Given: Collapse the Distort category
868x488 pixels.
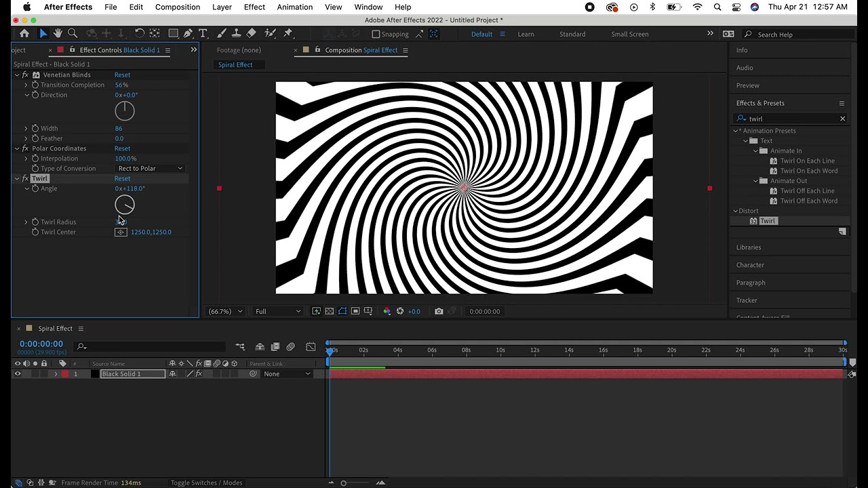Looking at the screenshot, I should [735, 211].
